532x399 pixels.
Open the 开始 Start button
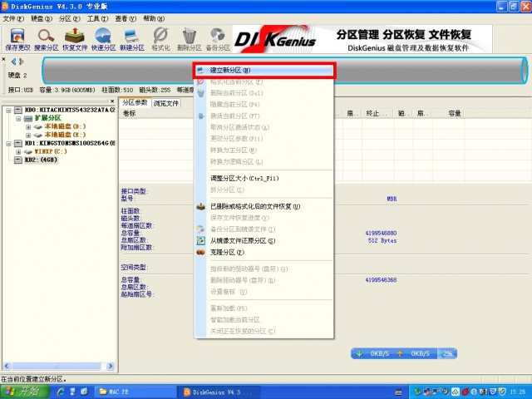tap(24, 392)
